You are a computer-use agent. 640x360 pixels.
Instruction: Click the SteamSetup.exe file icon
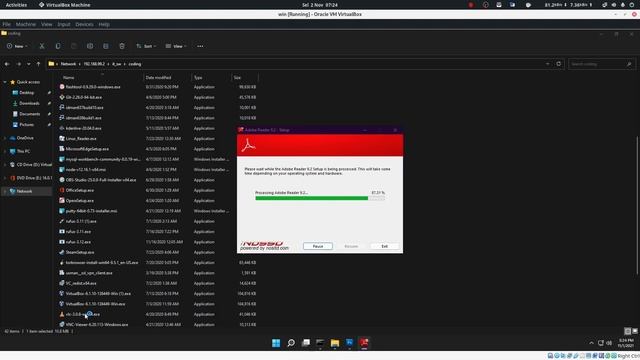62,252
